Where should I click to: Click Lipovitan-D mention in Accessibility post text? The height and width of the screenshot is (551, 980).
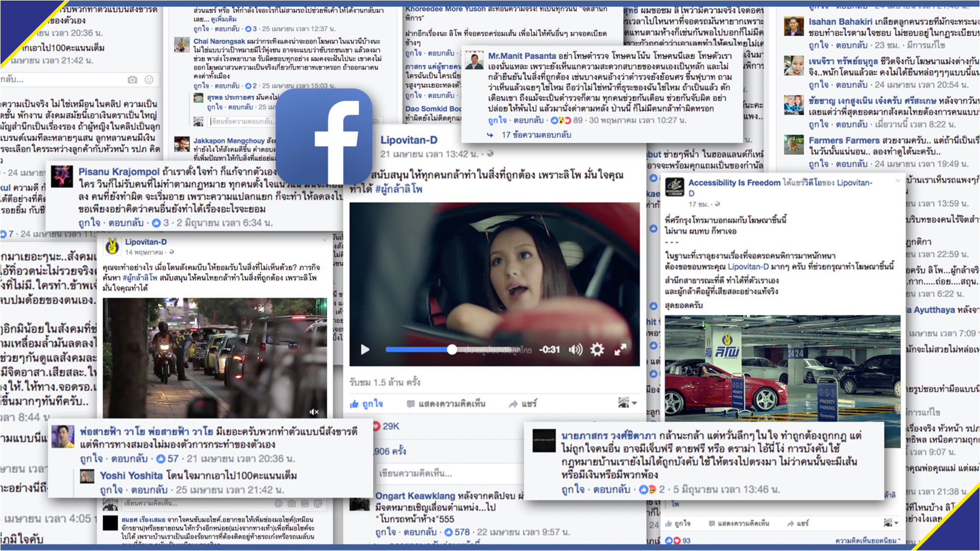click(748, 266)
